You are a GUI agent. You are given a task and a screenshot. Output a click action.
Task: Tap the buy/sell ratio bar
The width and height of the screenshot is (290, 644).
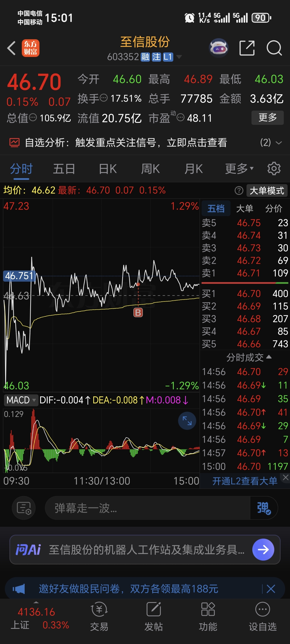click(245, 283)
